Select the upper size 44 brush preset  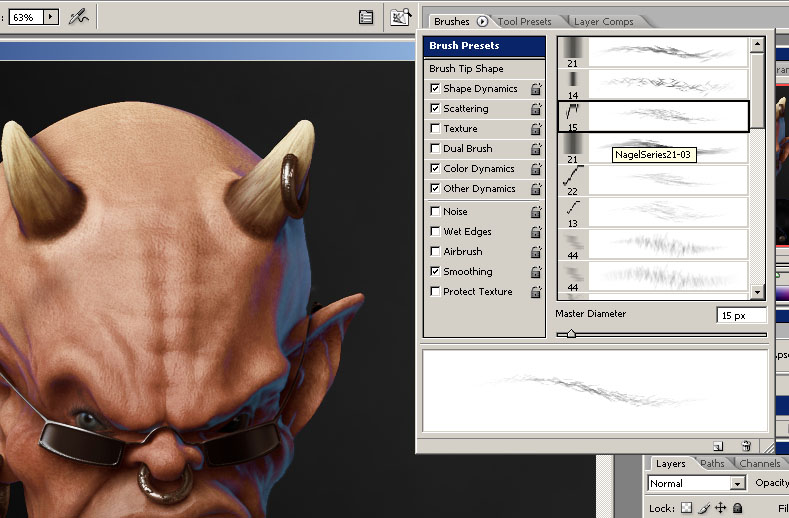pyautogui.click(x=653, y=245)
